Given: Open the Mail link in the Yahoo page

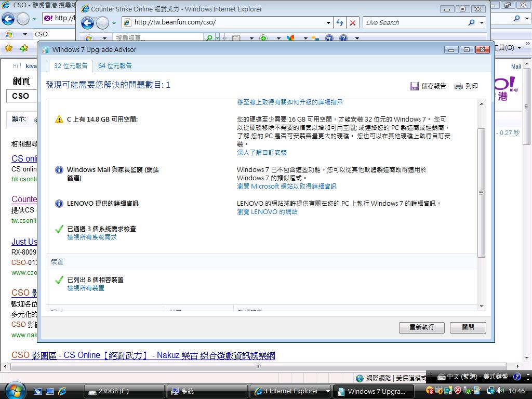Looking at the screenshot, I should [x=516, y=66].
